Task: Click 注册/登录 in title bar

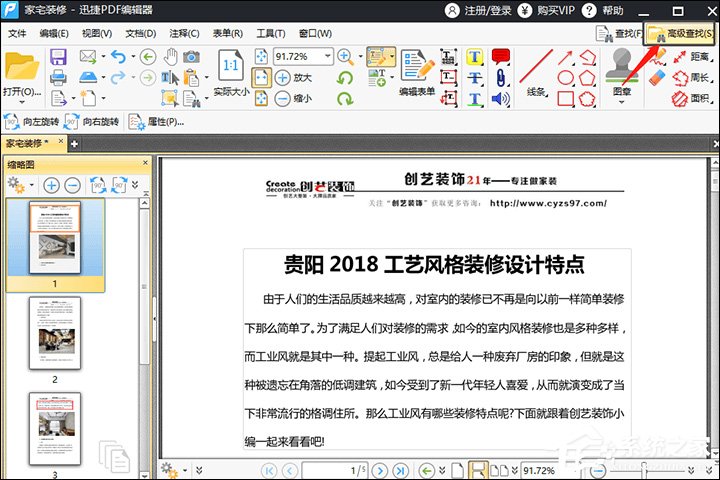Action: point(478,10)
